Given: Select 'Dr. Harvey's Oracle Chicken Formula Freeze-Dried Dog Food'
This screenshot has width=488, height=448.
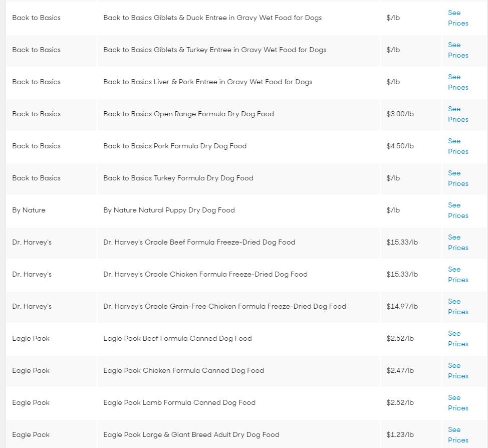Looking at the screenshot, I should pyautogui.click(x=205, y=274).
